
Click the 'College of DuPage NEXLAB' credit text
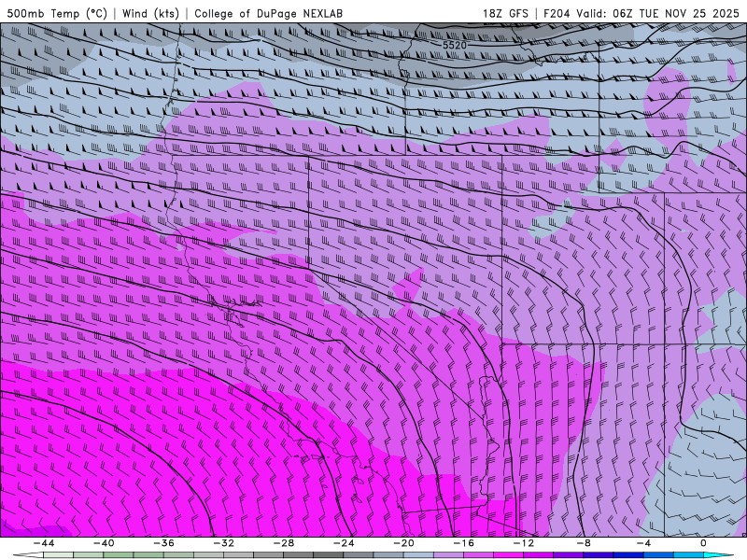(268, 13)
